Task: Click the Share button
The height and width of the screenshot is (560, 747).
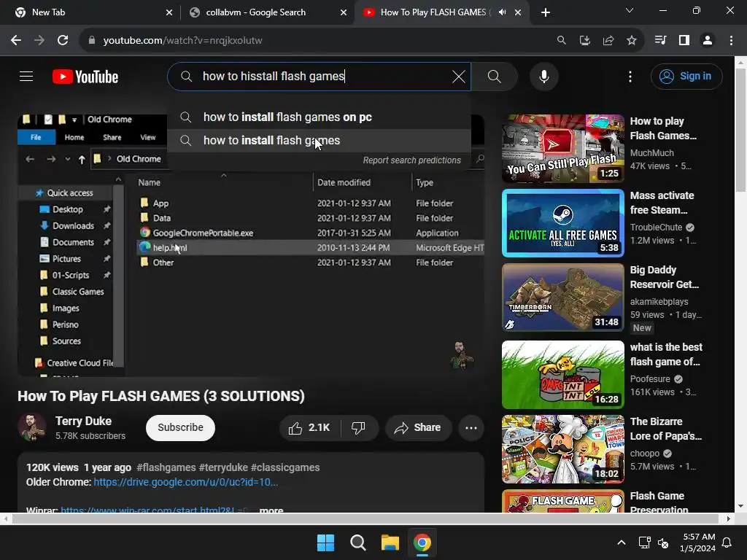Action: [417, 427]
